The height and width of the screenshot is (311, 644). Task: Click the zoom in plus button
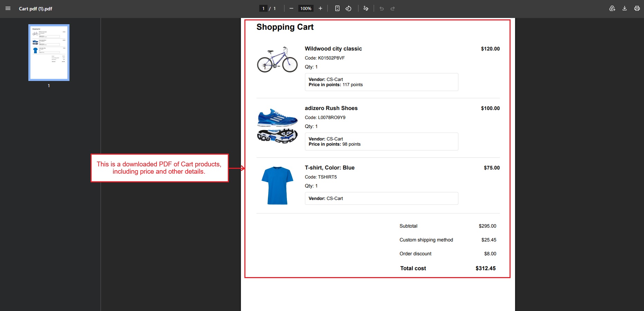(320, 9)
